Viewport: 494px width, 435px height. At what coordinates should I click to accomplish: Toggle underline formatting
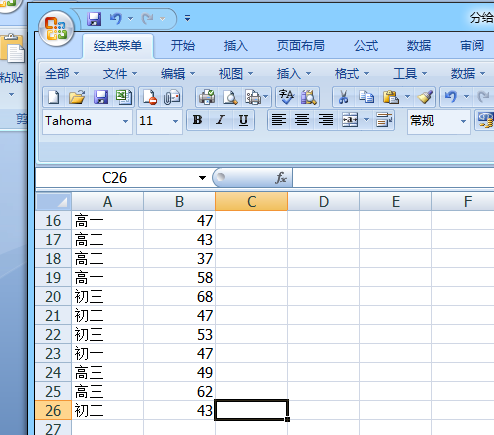click(243, 120)
